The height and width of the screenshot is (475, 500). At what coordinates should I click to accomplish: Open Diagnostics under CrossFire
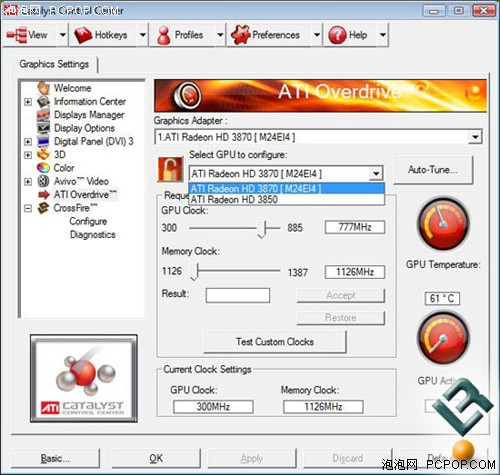click(93, 235)
